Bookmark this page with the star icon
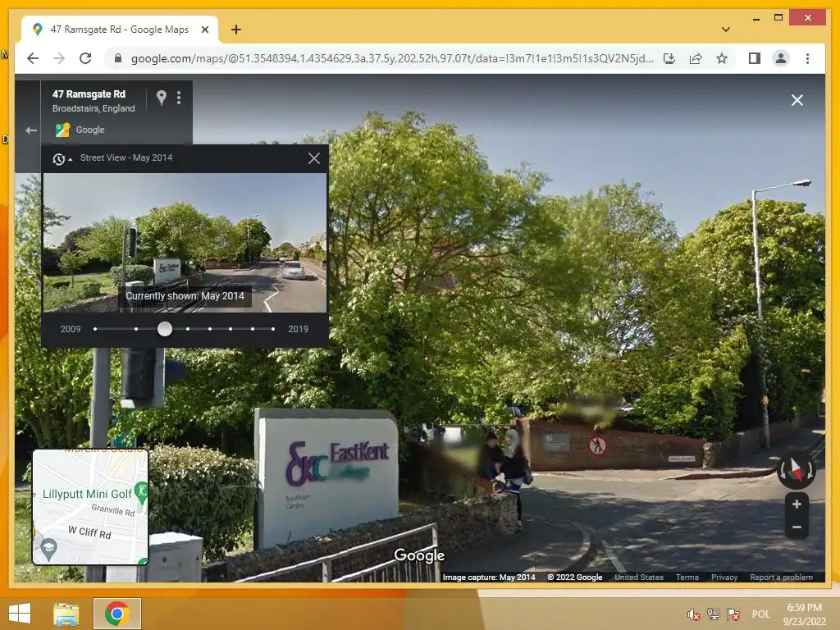This screenshot has width=840, height=630. click(x=722, y=58)
